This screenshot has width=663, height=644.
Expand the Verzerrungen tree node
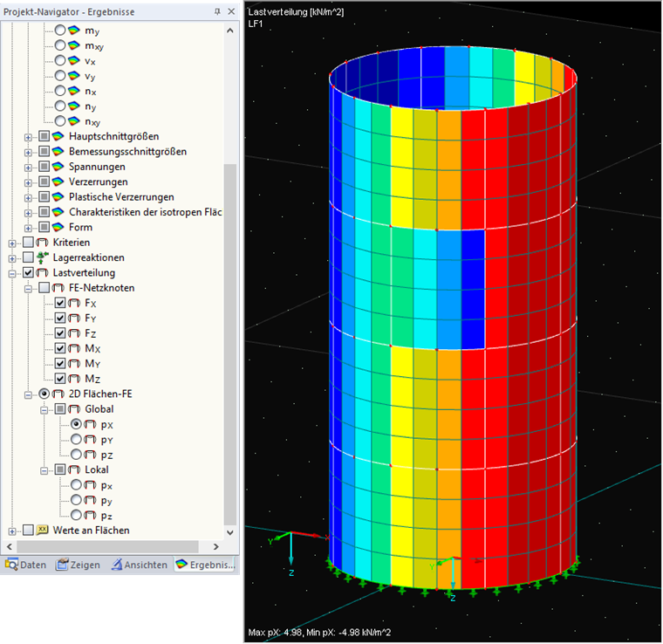(x=28, y=182)
